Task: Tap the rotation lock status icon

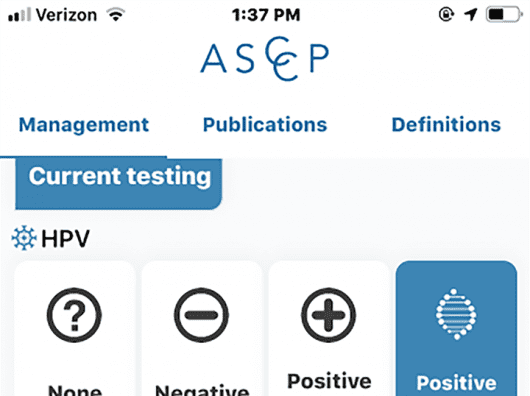Action: [446, 15]
